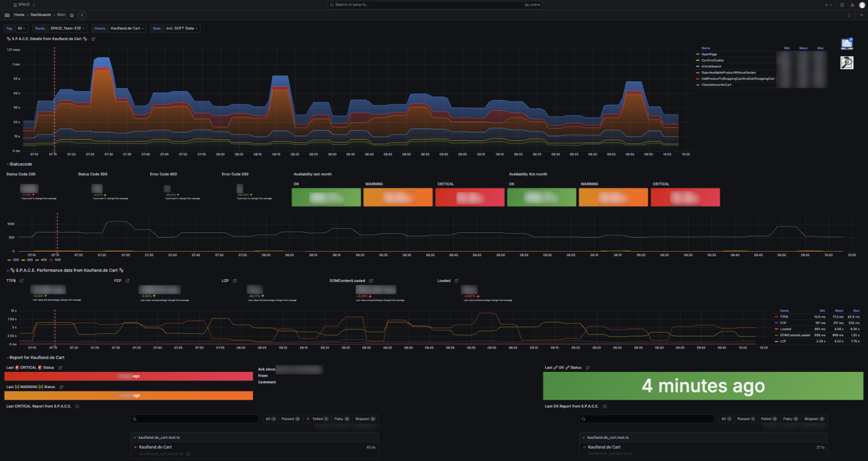Toggle the TTFB series in the legend
This screenshot has width=868, height=461.
coord(784,317)
